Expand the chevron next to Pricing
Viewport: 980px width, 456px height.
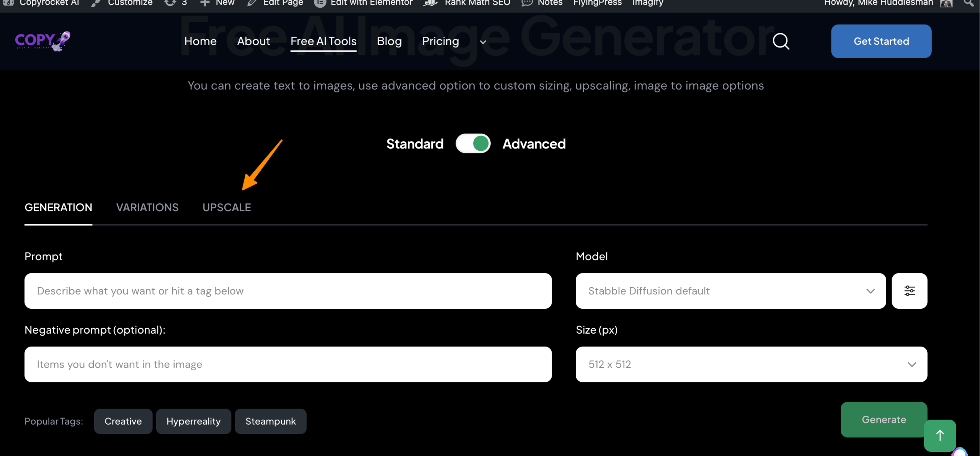tap(483, 42)
